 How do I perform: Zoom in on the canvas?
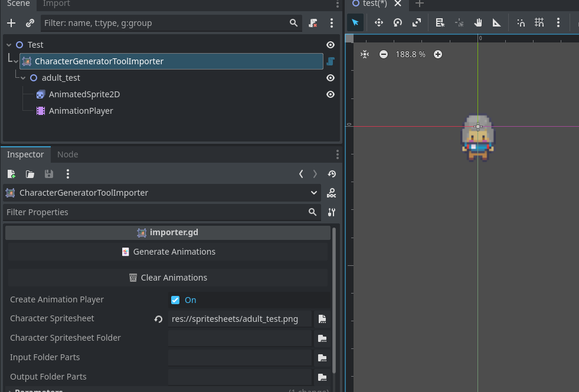(x=438, y=54)
